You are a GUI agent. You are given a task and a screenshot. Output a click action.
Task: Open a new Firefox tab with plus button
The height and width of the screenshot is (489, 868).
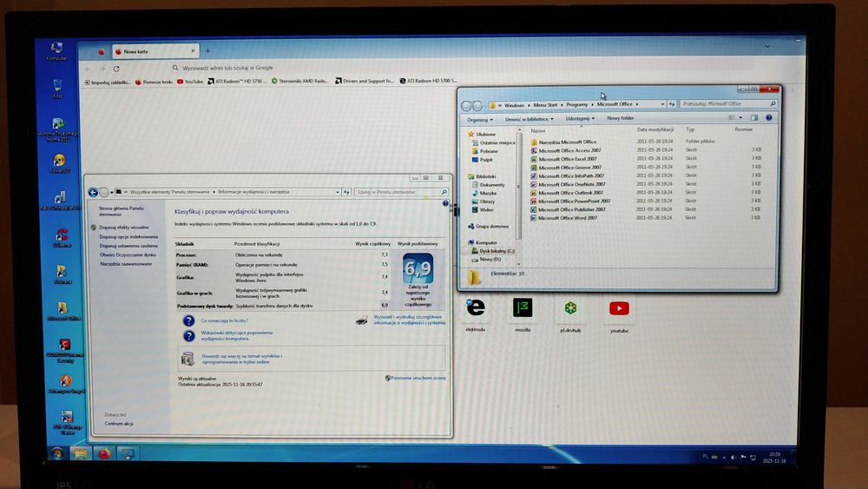coord(208,51)
